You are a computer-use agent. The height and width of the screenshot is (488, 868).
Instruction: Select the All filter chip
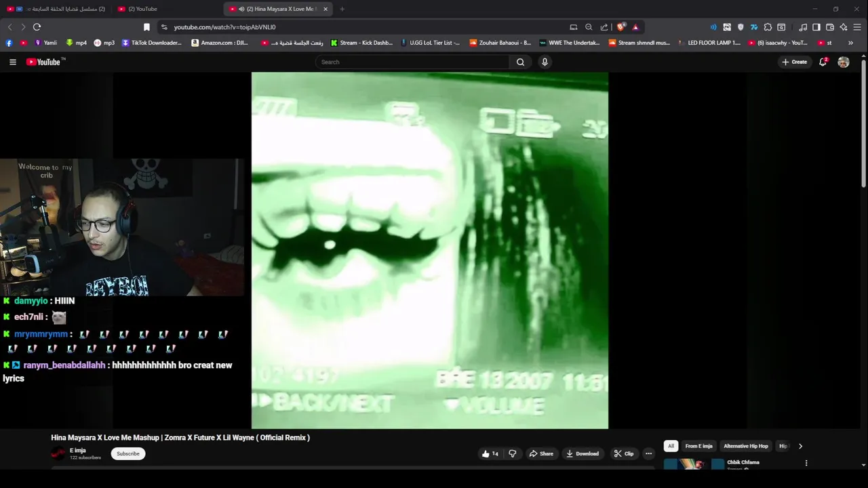[x=671, y=446]
